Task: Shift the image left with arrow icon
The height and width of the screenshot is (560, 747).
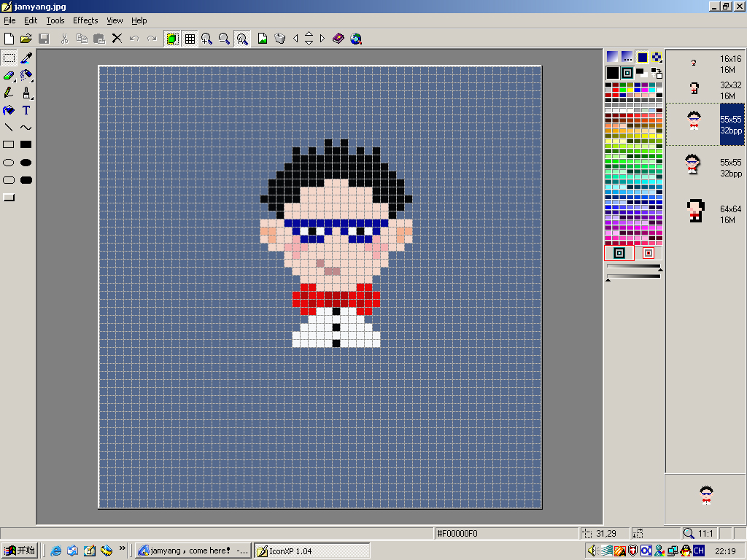Action: (x=296, y=39)
